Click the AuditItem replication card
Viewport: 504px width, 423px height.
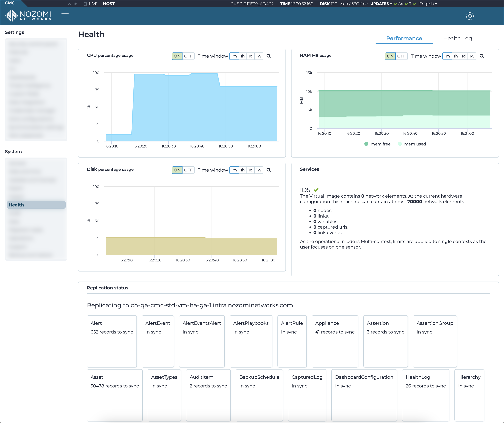point(208,395)
